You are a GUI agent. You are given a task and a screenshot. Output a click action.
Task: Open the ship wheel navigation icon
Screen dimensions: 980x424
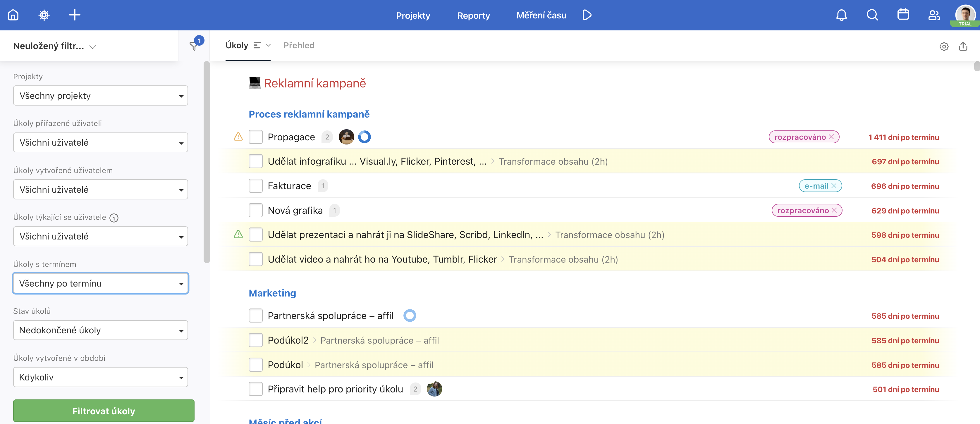44,15
